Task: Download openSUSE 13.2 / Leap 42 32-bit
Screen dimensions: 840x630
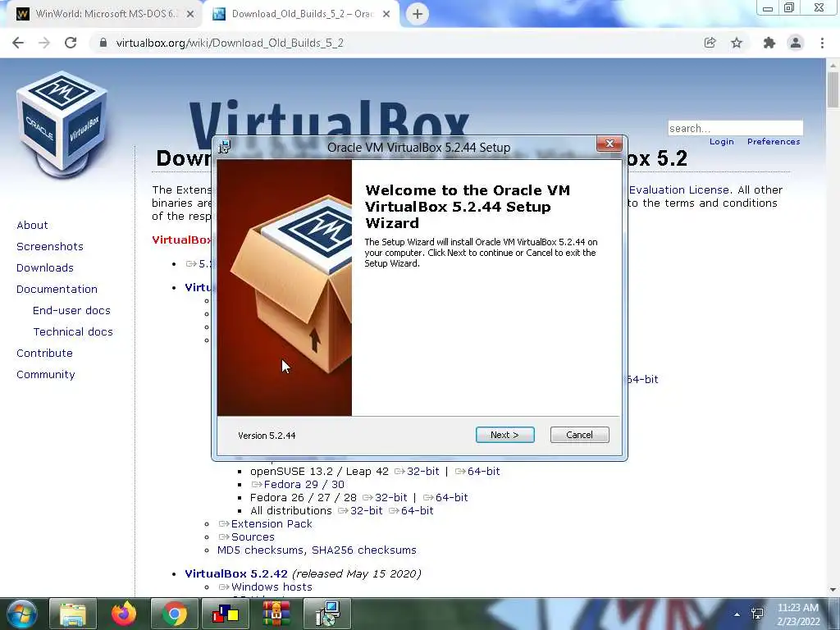Action: pyautogui.click(x=422, y=472)
